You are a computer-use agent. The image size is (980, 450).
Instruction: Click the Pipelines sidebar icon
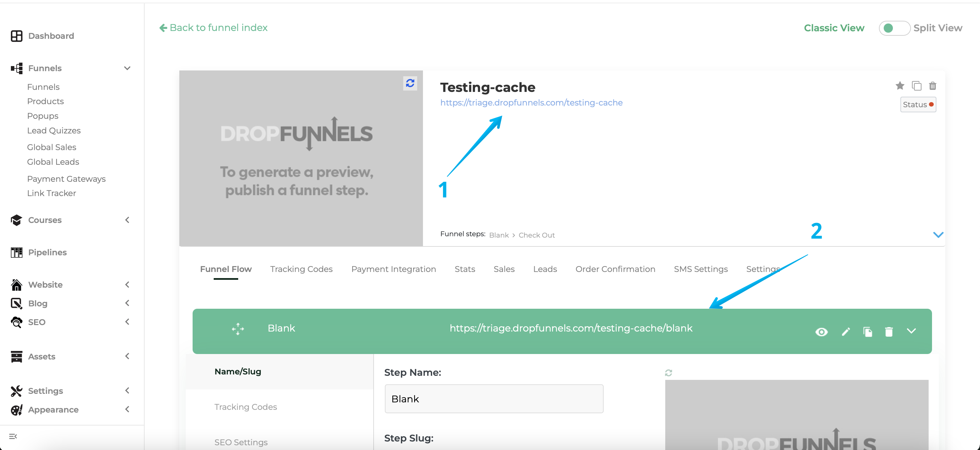coord(16,253)
